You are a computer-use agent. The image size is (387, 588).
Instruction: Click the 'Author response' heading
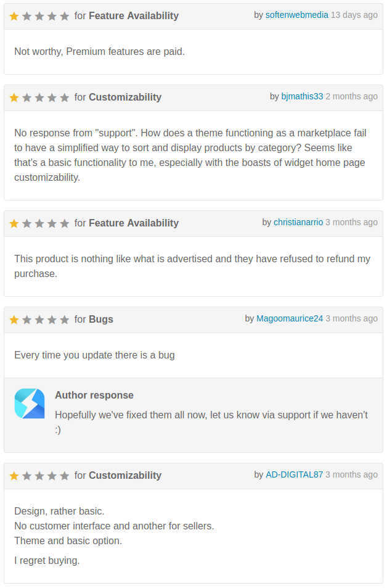[x=94, y=395]
